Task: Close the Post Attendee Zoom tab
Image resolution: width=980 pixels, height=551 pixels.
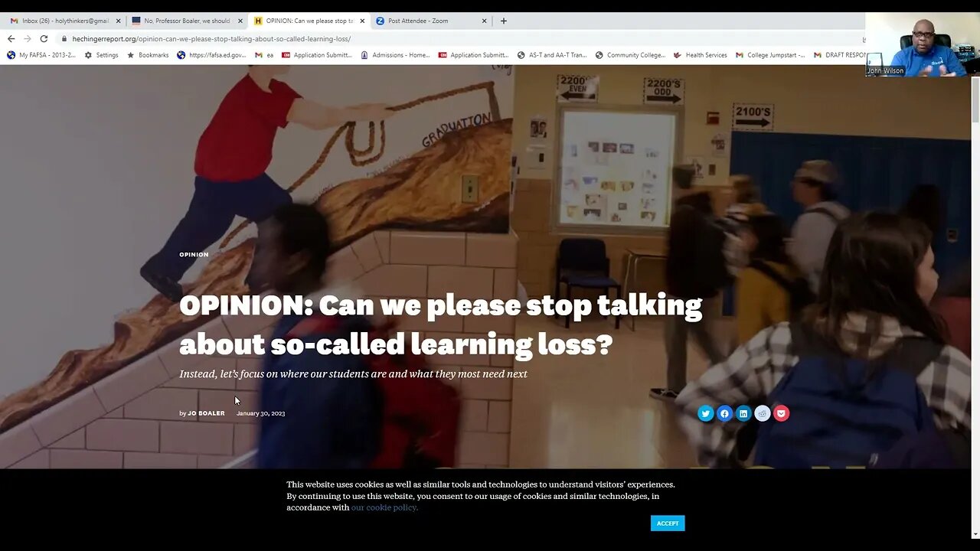Action: [x=484, y=21]
